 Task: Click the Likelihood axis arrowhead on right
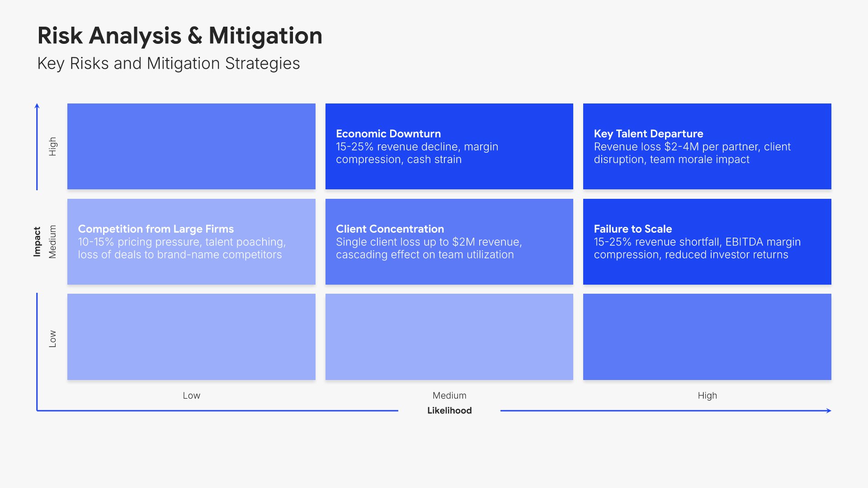coord(829,411)
